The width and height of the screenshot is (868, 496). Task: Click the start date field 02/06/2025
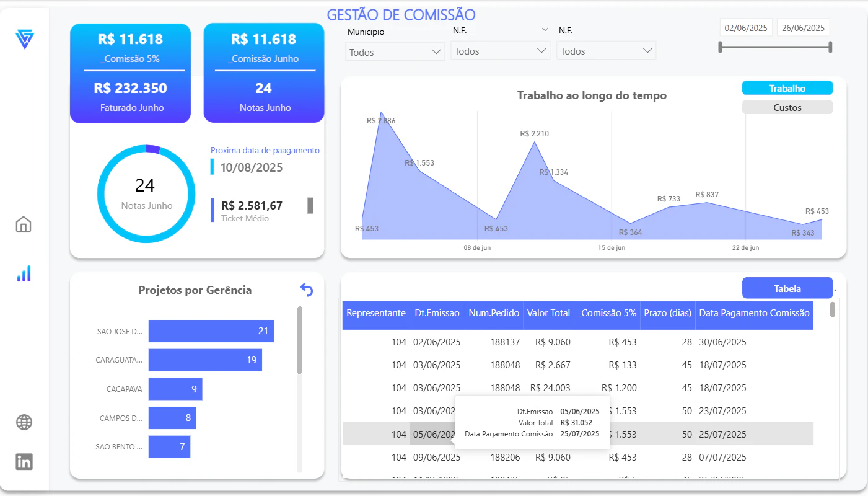tap(746, 28)
